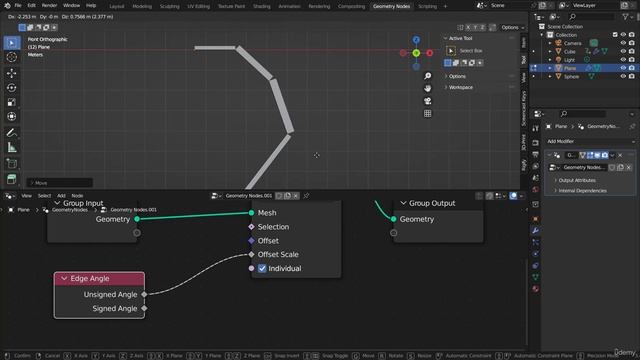Hide Camera in viewport via eye icon
The width and height of the screenshot is (640, 360).
[x=623, y=43]
